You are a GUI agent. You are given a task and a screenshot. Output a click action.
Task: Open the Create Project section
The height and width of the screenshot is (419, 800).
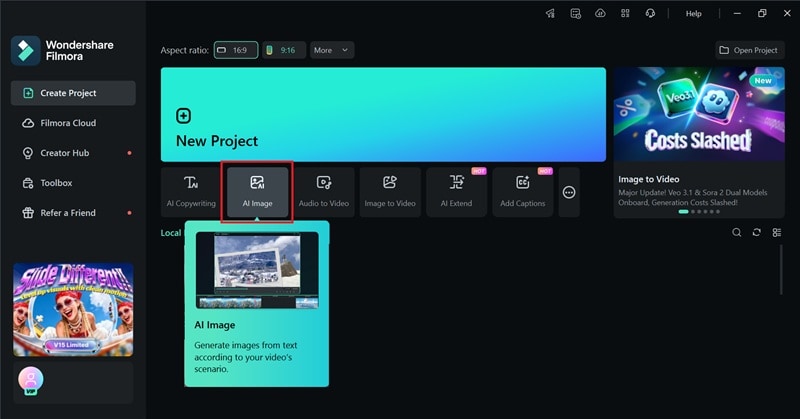tap(73, 93)
